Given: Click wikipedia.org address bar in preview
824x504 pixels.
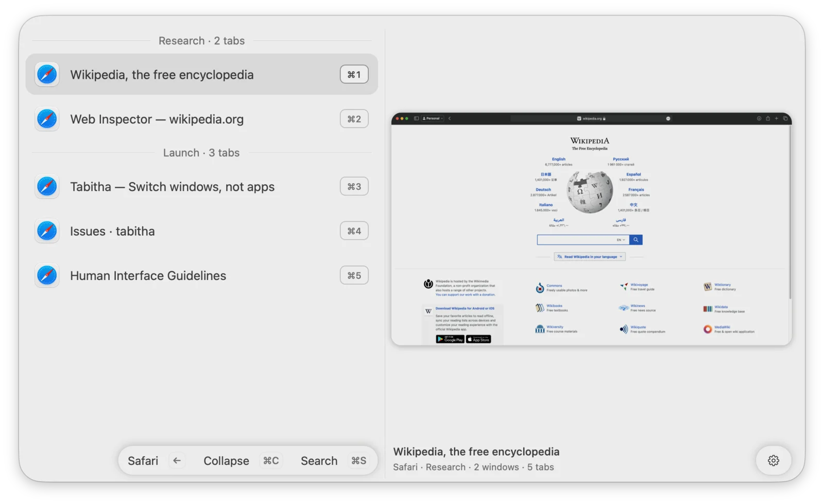Looking at the screenshot, I should pyautogui.click(x=591, y=118).
